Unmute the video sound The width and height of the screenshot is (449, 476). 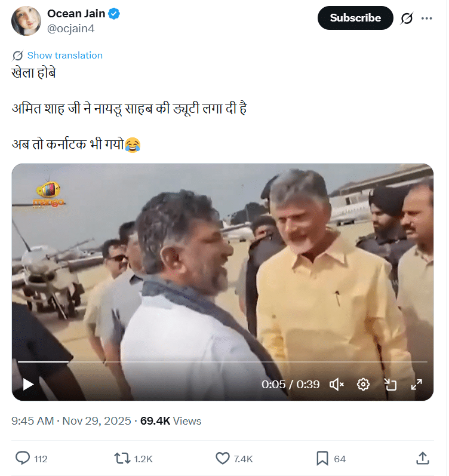point(337,384)
